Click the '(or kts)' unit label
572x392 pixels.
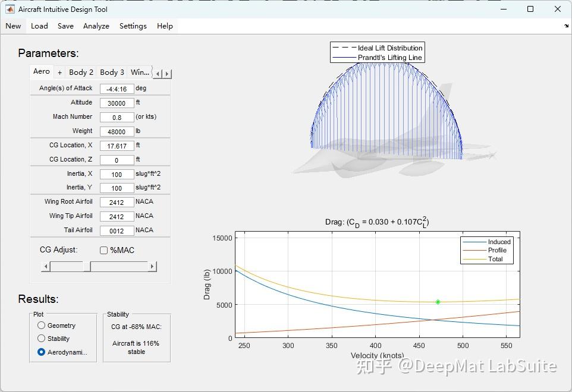point(146,116)
